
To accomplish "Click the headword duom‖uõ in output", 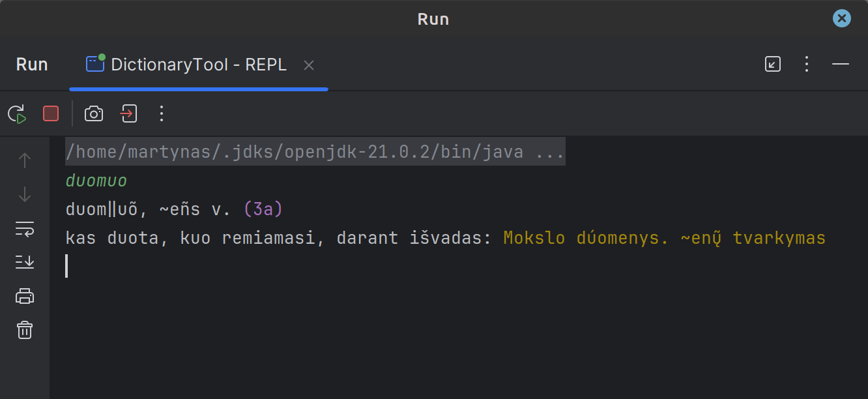I will click(107, 209).
